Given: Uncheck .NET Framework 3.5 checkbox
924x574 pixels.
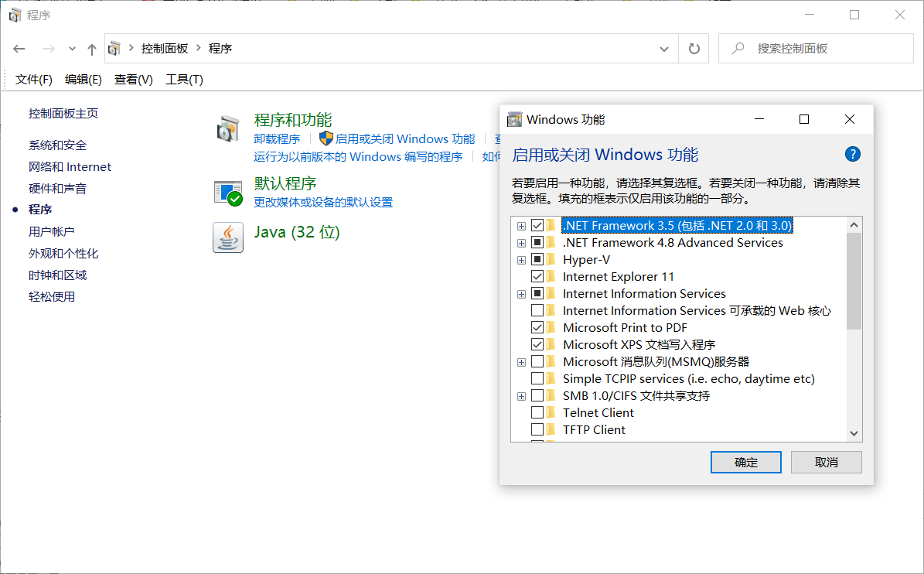Looking at the screenshot, I should (537, 225).
